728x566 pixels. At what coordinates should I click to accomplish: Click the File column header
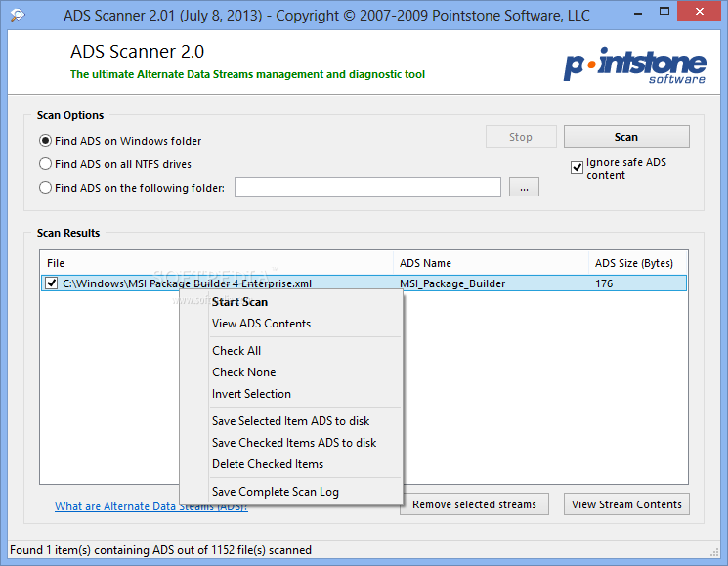[x=217, y=263]
